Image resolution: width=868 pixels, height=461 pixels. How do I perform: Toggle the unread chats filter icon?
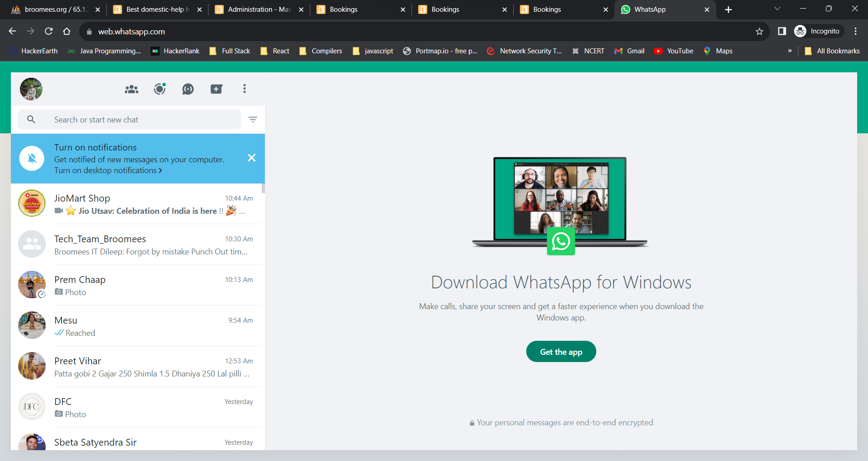point(253,119)
